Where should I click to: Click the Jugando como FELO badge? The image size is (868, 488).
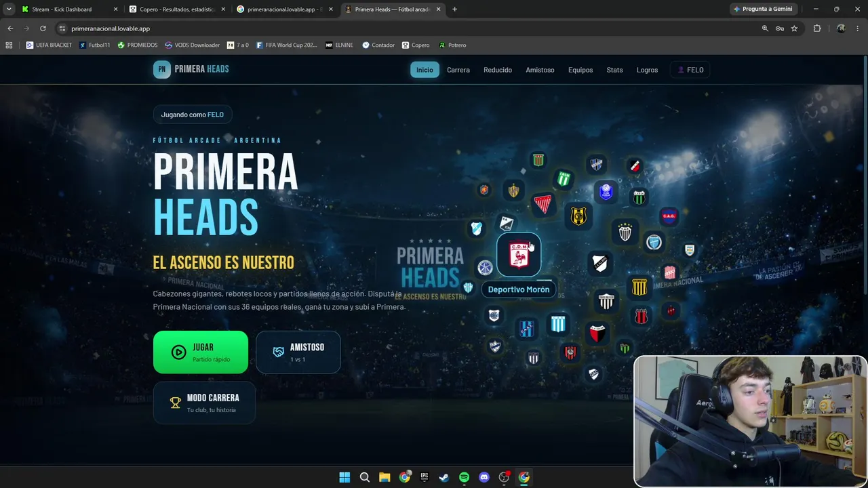193,115
